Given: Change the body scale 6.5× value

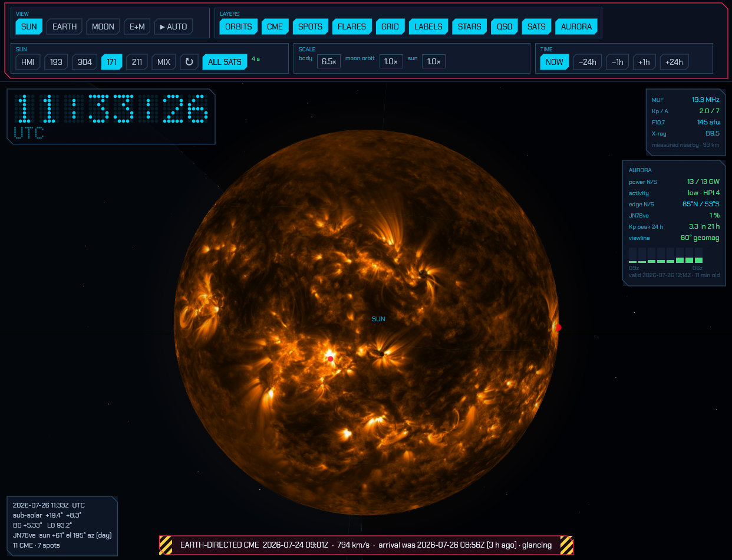Looking at the screenshot, I should pos(329,61).
